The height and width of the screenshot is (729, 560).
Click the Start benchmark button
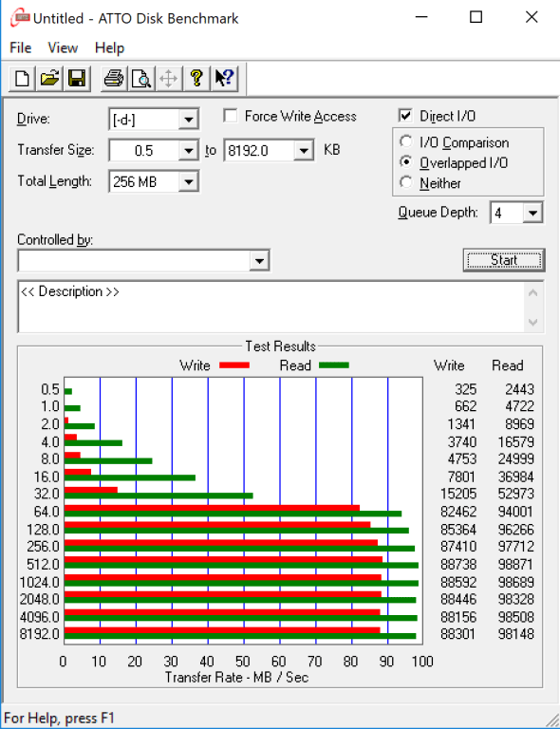point(504,260)
